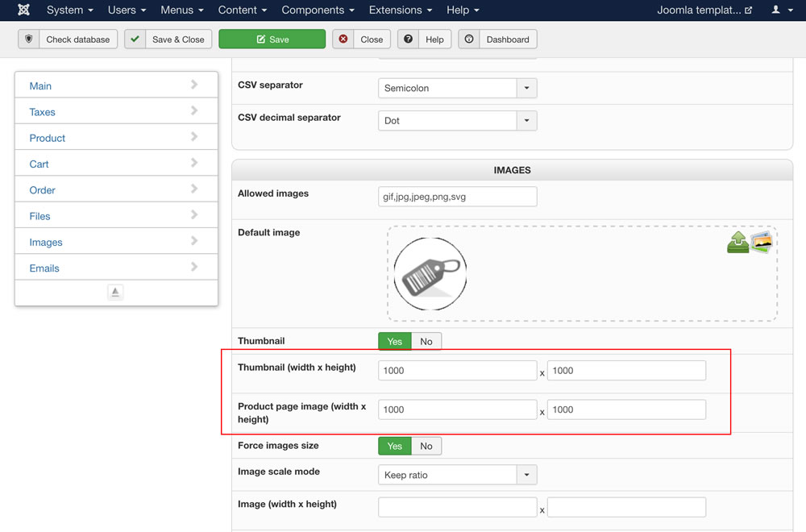Enable Thumbnail with Yes button
This screenshot has height=532, width=806.
click(395, 342)
